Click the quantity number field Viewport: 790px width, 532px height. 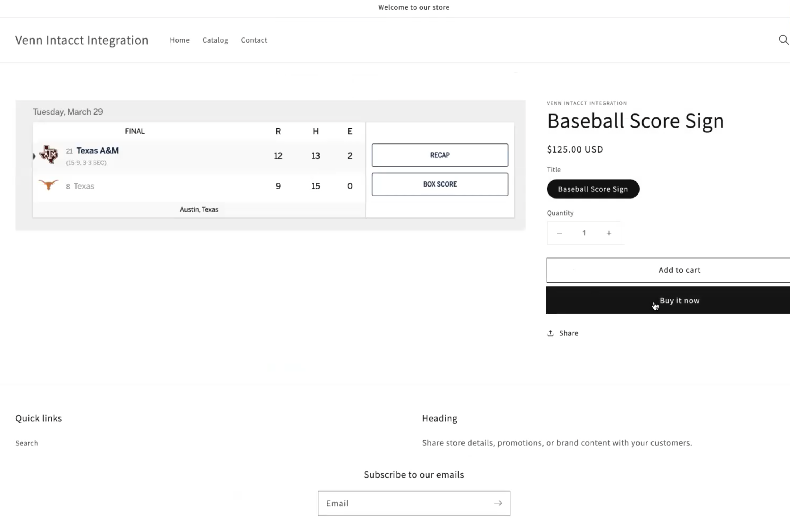tap(584, 233)
